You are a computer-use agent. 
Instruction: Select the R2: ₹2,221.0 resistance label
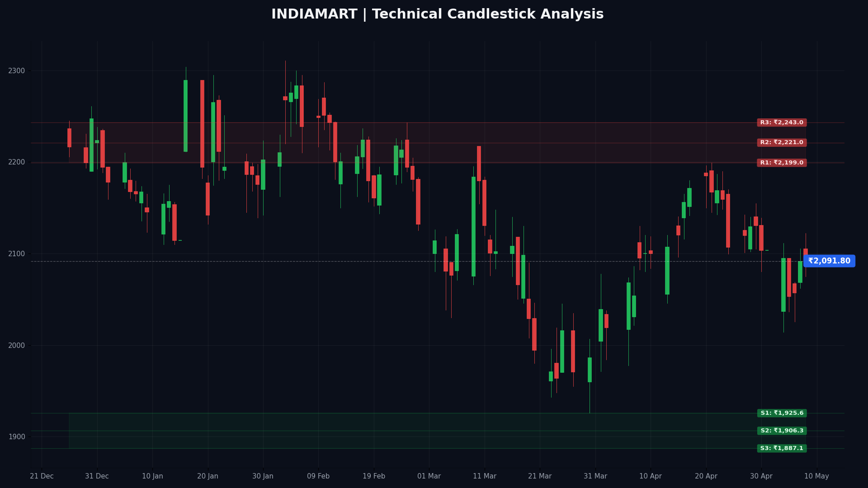[x=782, y=142]
